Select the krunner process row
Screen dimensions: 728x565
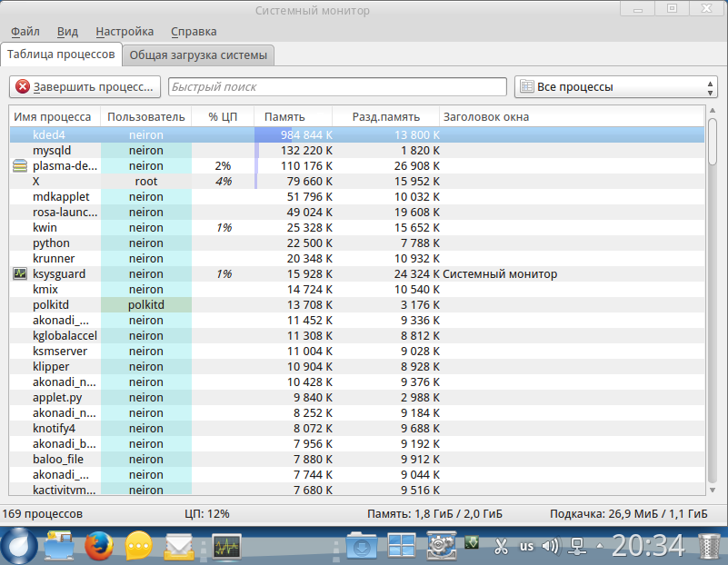coord(356,258)
